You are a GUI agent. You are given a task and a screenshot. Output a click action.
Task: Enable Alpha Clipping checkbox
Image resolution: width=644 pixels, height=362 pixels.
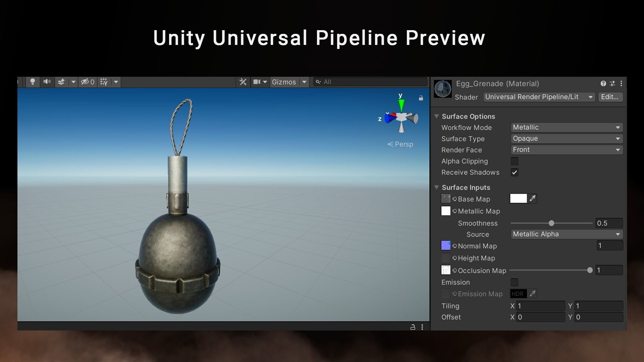(515, 161)
